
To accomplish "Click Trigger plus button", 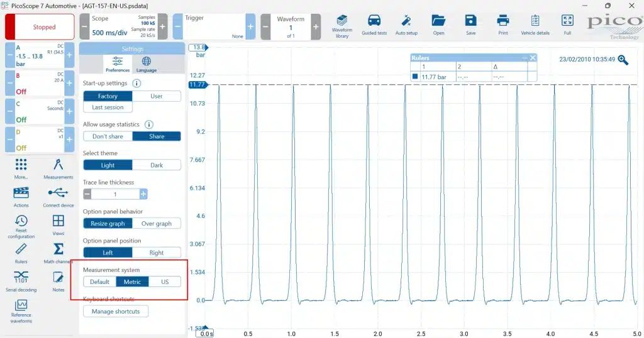I will pos(250,26).
